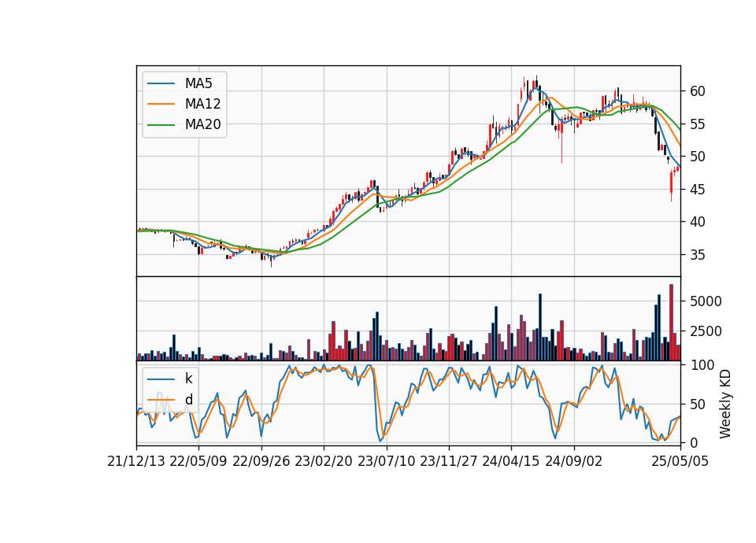Click the green MA20 legend line sample
This screenshot has height=543, width=756.
[161, 125]
